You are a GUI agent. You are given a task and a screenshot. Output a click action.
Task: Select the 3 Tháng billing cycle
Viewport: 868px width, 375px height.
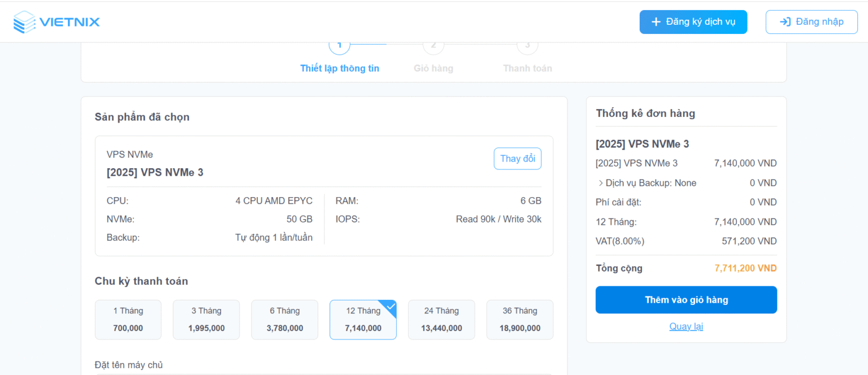tap(206, 320)
